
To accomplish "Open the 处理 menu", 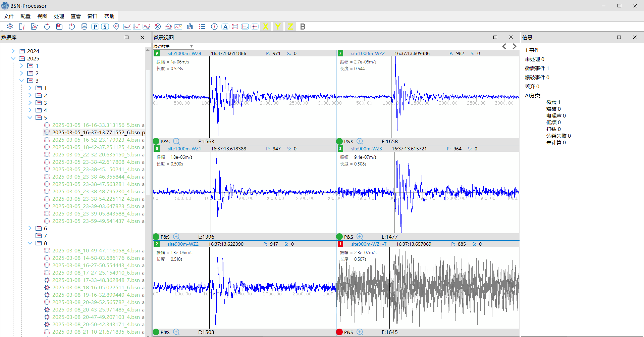I will 59,16.
